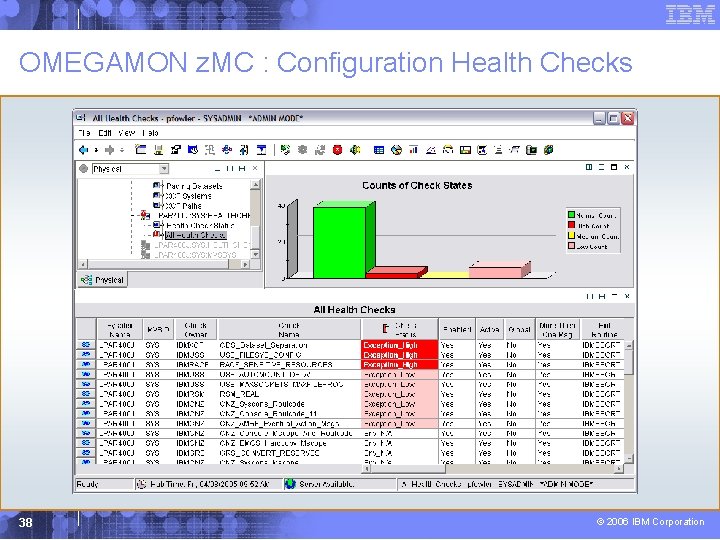Click the Save workspace icon in toolbar
This screenshot has width=720, height=540.
158,150
